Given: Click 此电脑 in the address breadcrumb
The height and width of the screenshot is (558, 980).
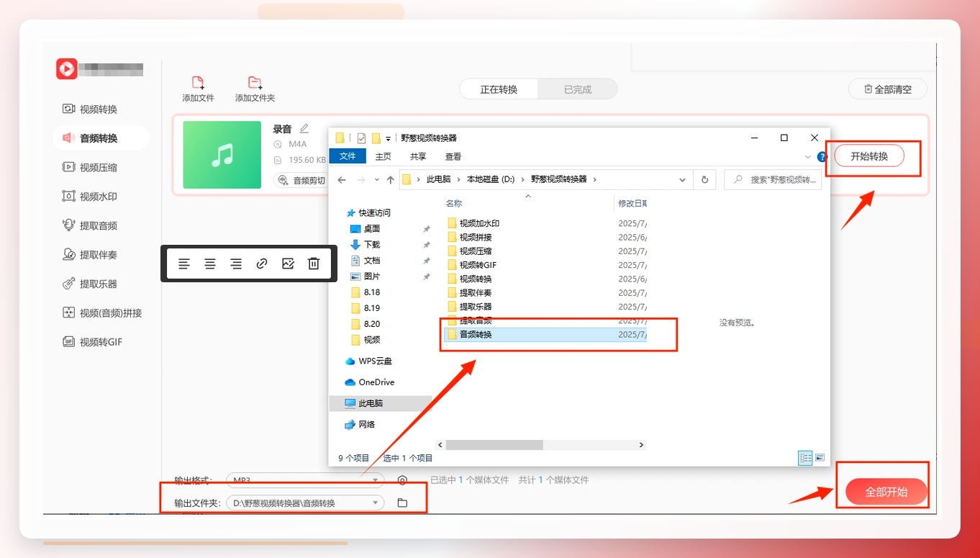Looking at the screenshot, I should [439, 179].
